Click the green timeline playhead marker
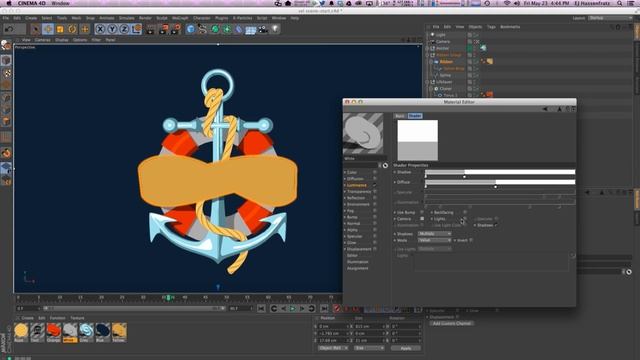The width and height of the screenshot is (640, 360). pos(168,298)
